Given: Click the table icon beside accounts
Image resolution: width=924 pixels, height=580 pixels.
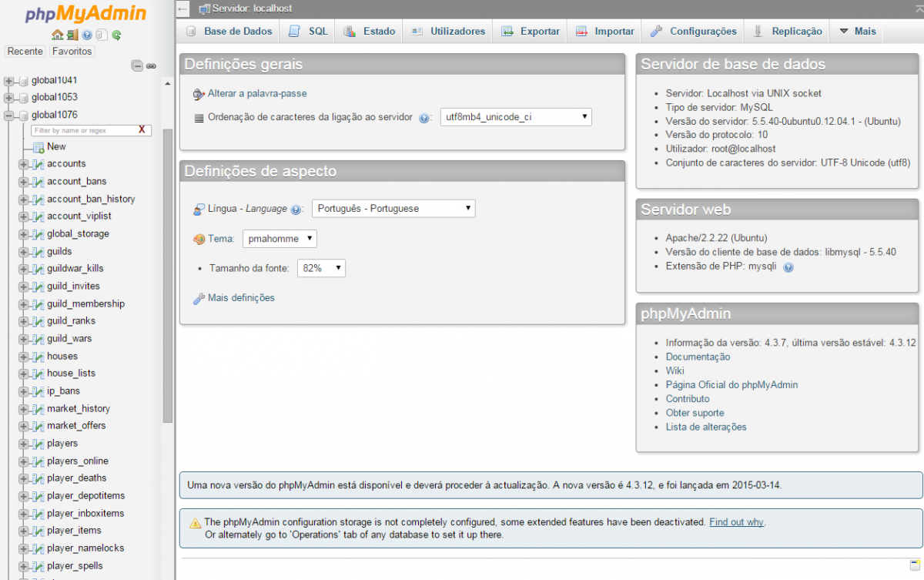Looking at the screenshot, I should pyautogui.click(x=38, y=164).
